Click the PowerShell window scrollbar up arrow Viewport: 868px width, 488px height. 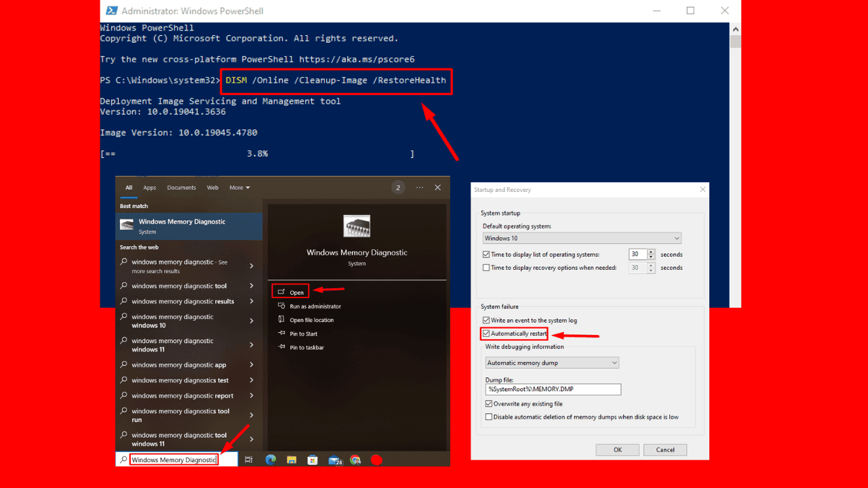coord(736,28)
